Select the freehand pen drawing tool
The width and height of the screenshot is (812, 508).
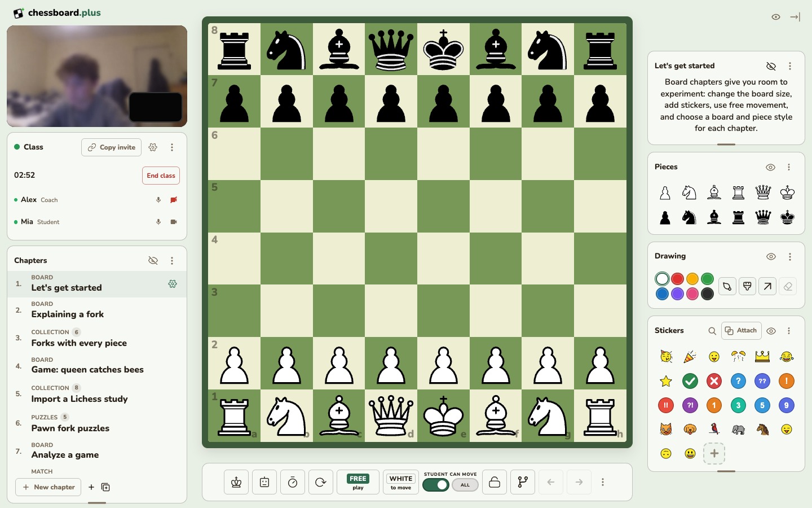(727, 287)
